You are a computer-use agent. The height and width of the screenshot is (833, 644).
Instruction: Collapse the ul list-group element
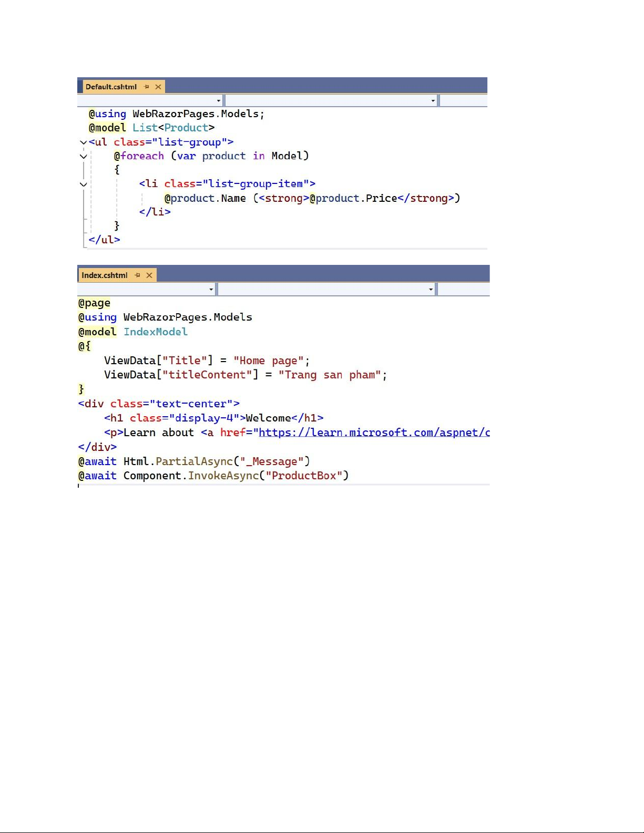click(83, 142)
